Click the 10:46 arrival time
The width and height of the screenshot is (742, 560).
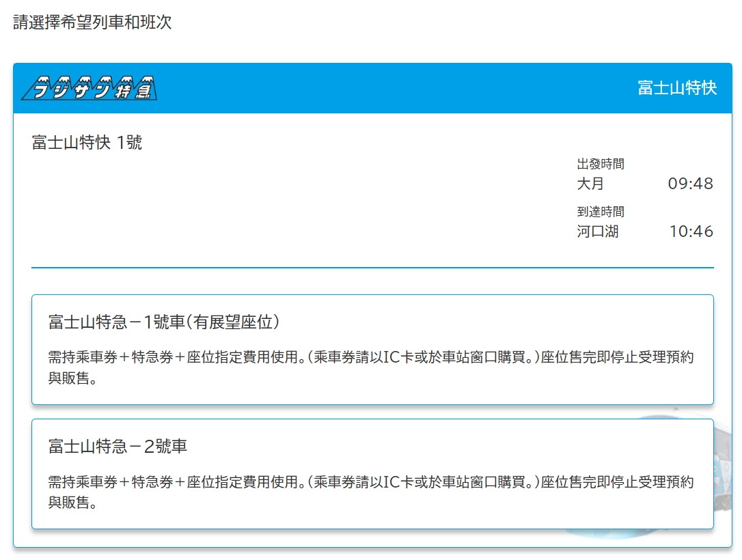coord(691,232)
